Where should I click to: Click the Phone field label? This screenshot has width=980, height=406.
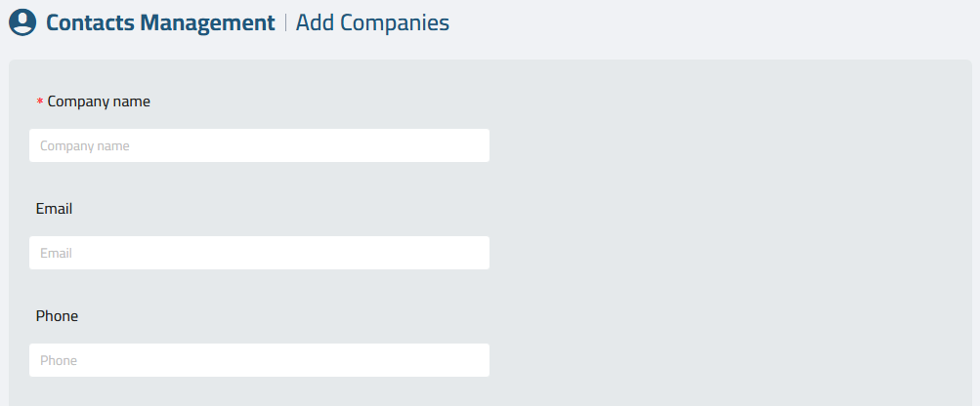[x=57, y=316]
